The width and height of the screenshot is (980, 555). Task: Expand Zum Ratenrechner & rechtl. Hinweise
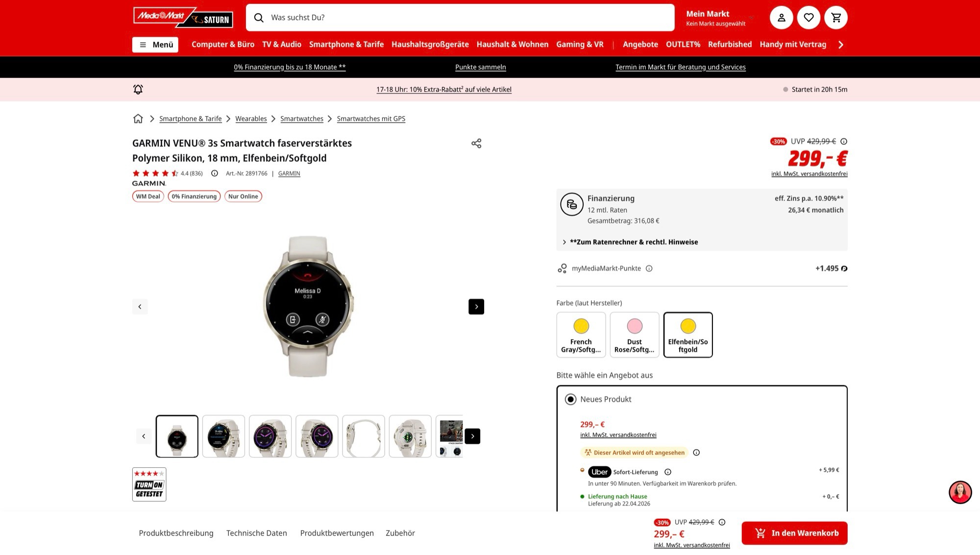point(633,242)
